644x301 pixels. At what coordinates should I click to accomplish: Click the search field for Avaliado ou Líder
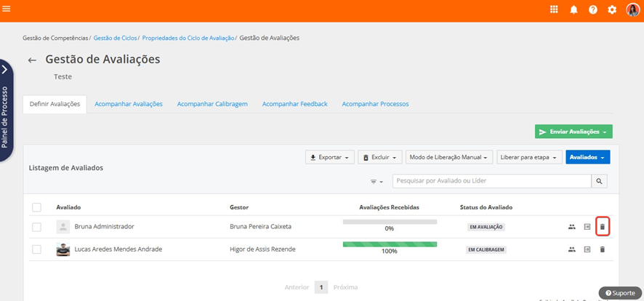(491, 181)
